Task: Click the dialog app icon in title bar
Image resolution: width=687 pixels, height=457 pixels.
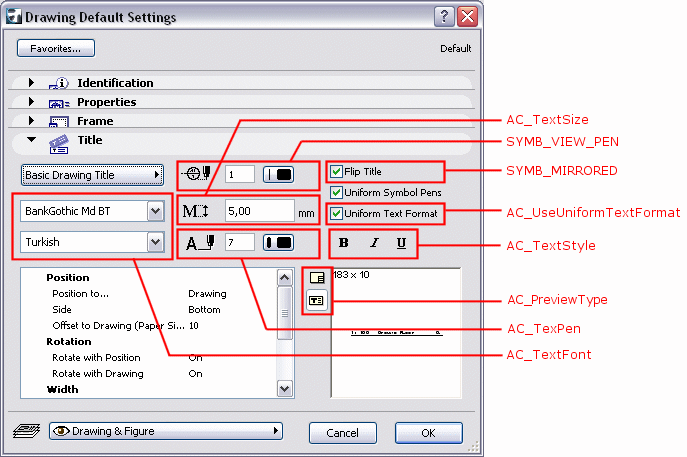Action: [x=14, y=16]
